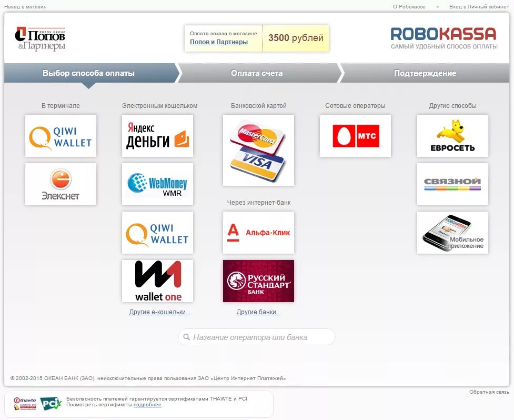Click the thawte certificate badge
Image resolution: width=514 pixels, height=420 pixels.
(x=25, y=404)
